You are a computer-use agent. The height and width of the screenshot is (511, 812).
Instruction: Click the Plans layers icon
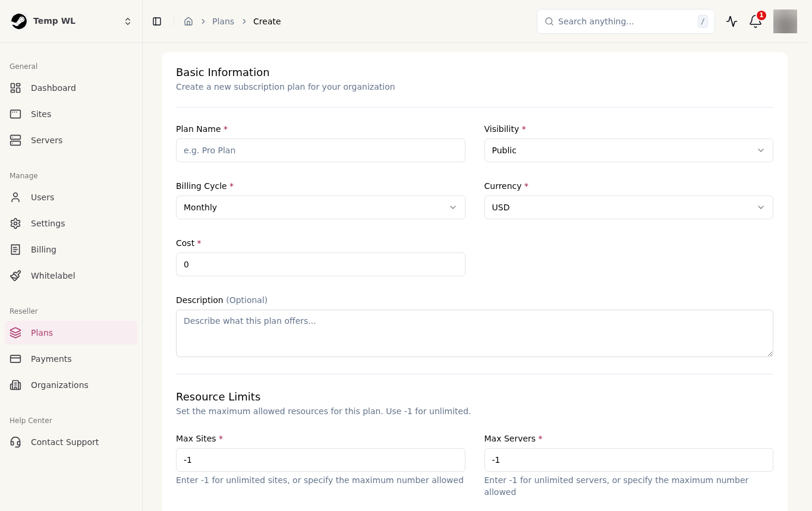point(15,333)
